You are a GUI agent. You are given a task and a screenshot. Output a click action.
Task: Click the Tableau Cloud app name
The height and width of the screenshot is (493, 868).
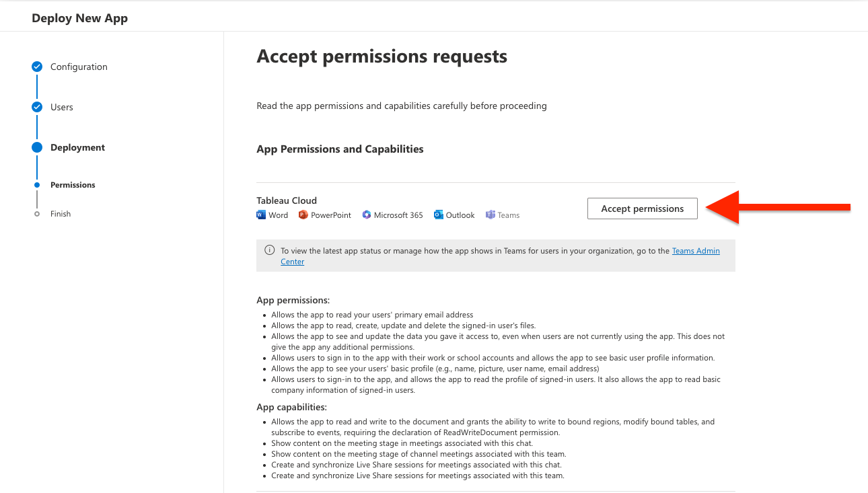tap(287, 200)
